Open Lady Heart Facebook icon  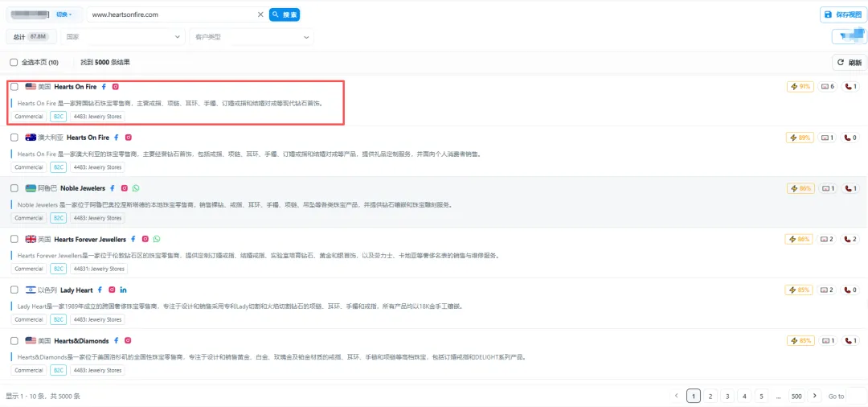100,290
